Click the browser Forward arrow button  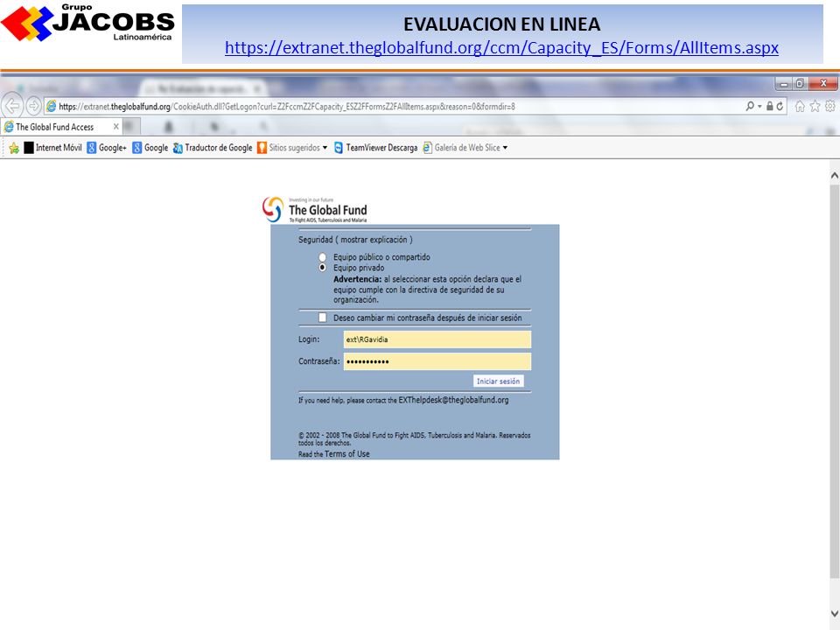pyautogui.click(x=33, y=106)
